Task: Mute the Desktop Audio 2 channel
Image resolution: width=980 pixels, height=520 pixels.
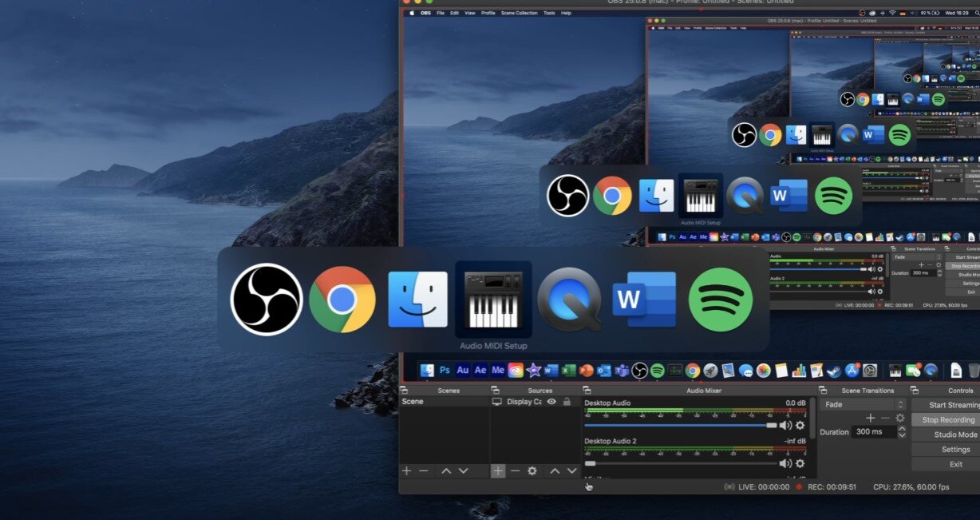Action: [x=785, y=463]
